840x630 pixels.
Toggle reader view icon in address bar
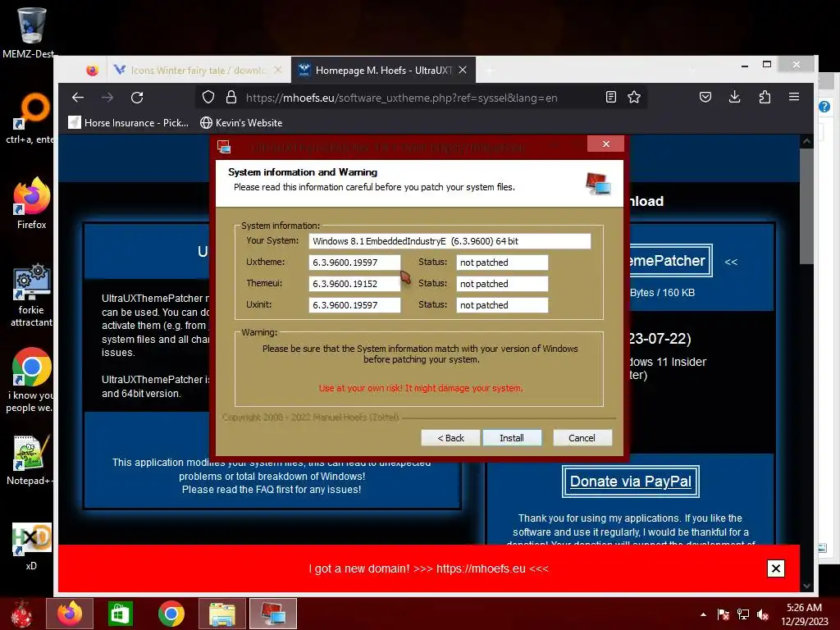pyautogui.click(x=610, y=97)
